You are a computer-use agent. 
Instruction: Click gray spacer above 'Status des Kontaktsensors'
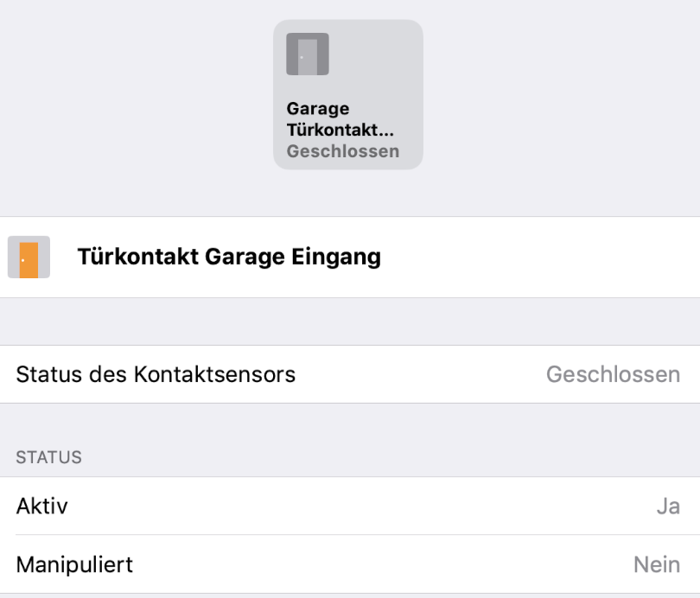[x=350, y=321]
